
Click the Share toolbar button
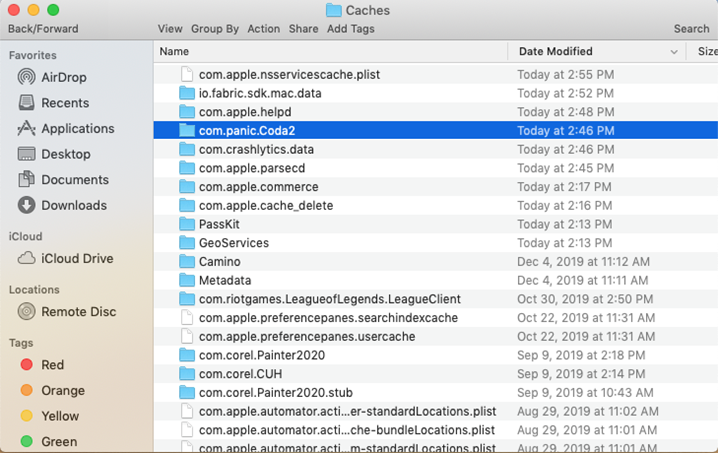click(x=303, y=29)
